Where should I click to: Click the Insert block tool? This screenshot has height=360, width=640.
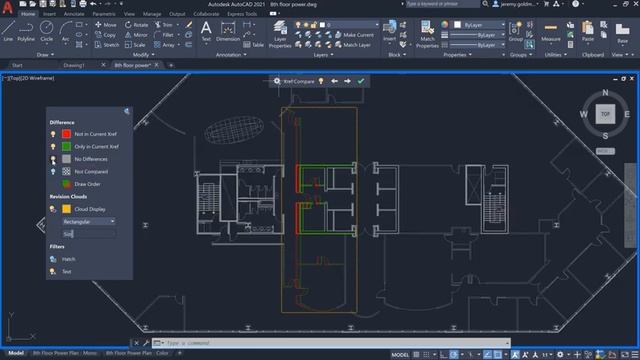tap(389, 31)
